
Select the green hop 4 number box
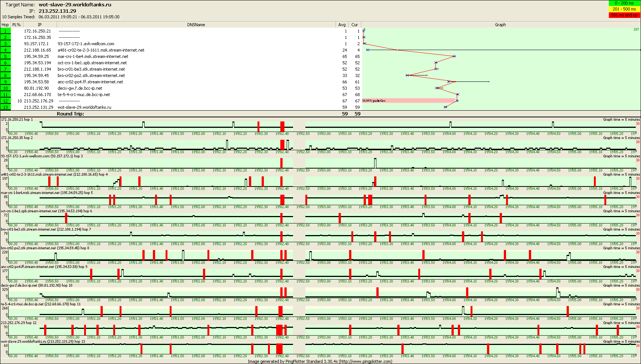pyautogui.click(x=6, y=50)
